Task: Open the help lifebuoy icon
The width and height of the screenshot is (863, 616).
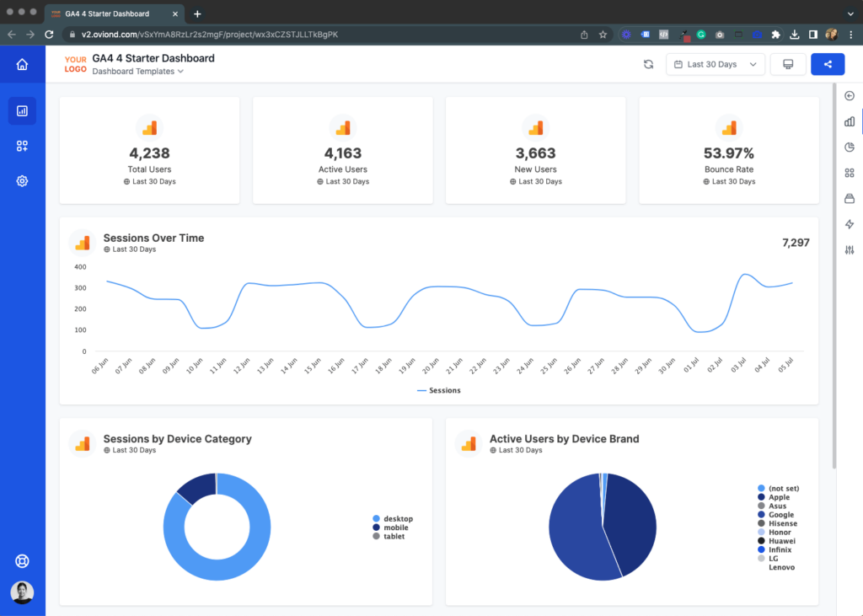Action: (22, 561)
